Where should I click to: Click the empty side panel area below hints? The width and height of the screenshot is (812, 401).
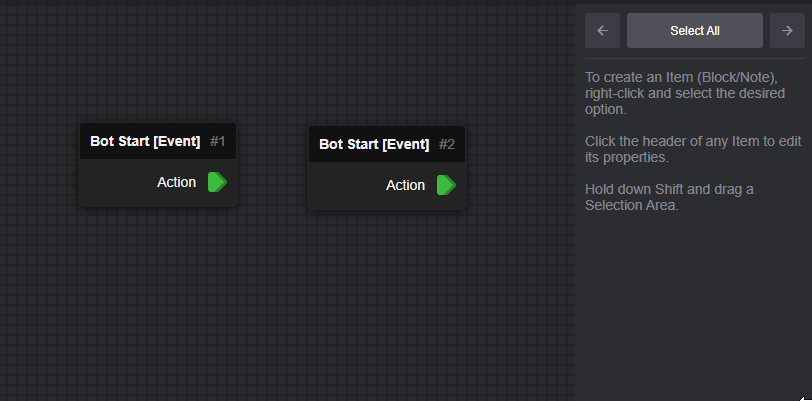tap(694, 306)
